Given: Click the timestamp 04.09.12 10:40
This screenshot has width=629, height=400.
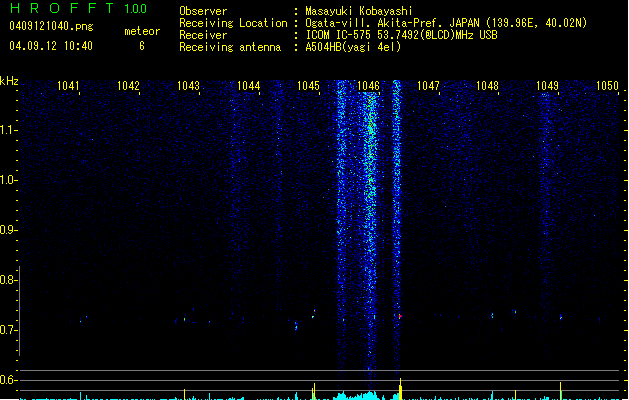Looking at the screenshot, I should pos(51,46).
